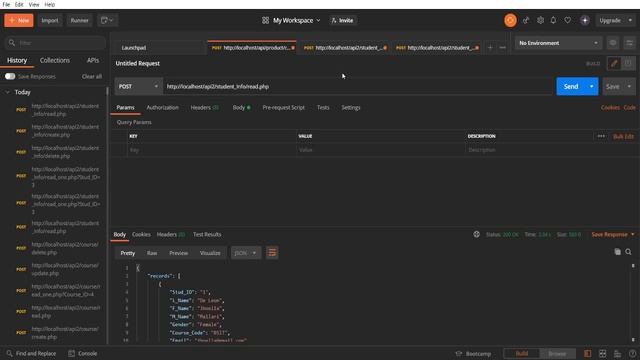
Task: Add a new request tab with plus
Action: click(x=490, y=48)
